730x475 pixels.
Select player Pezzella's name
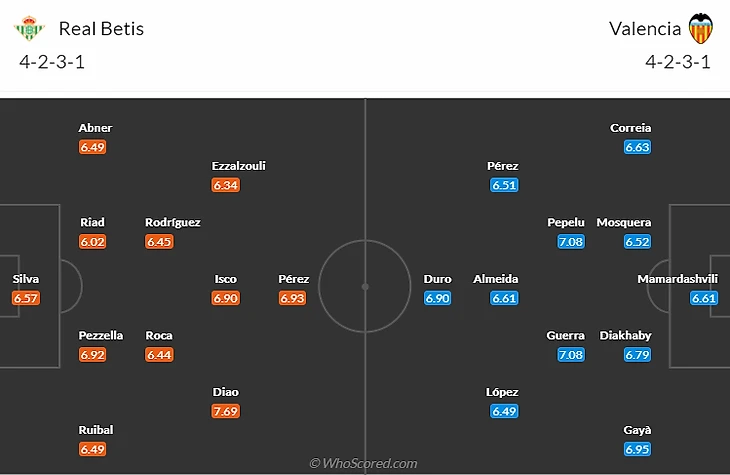click(101, 335)
